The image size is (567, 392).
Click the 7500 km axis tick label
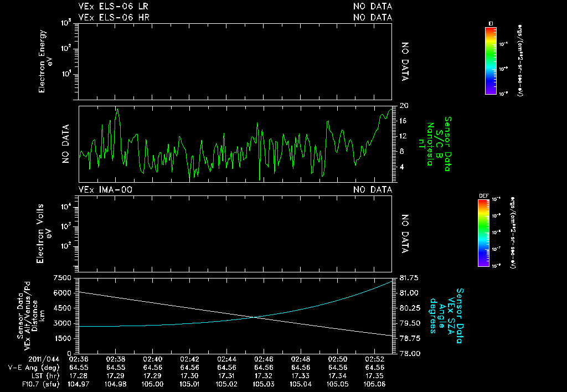coord(62,278)
